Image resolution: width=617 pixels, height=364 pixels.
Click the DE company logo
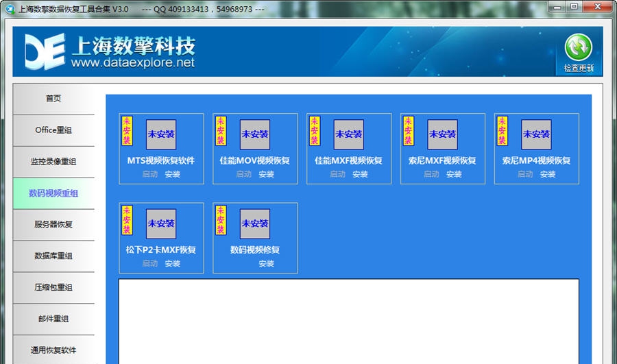[45, 51]
